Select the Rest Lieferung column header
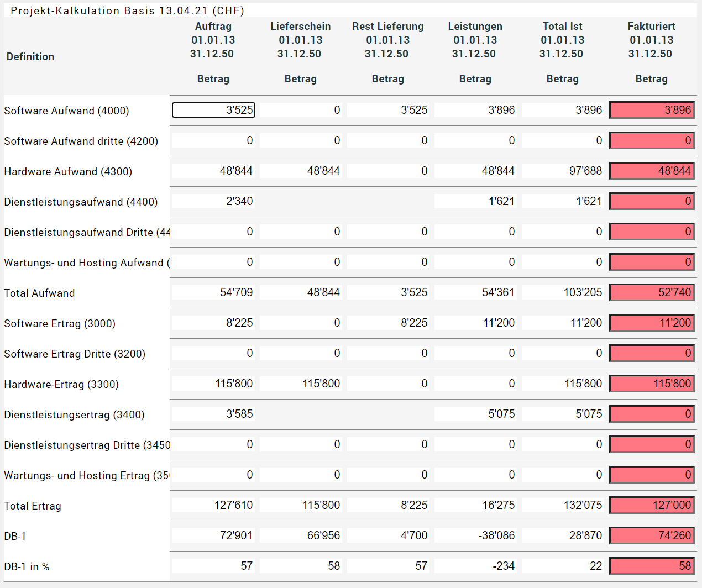The height and width of the screenshot is (588, 702). (x=387, y=27)
